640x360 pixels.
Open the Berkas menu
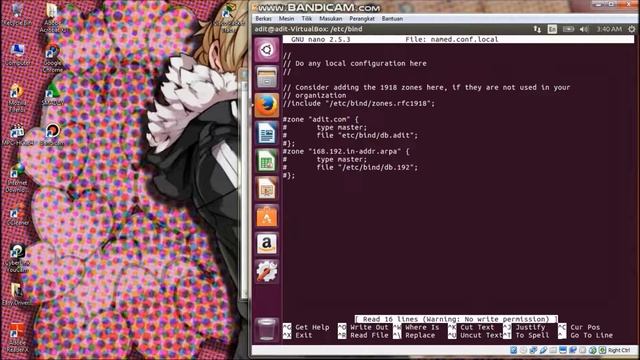coord(264,19)
